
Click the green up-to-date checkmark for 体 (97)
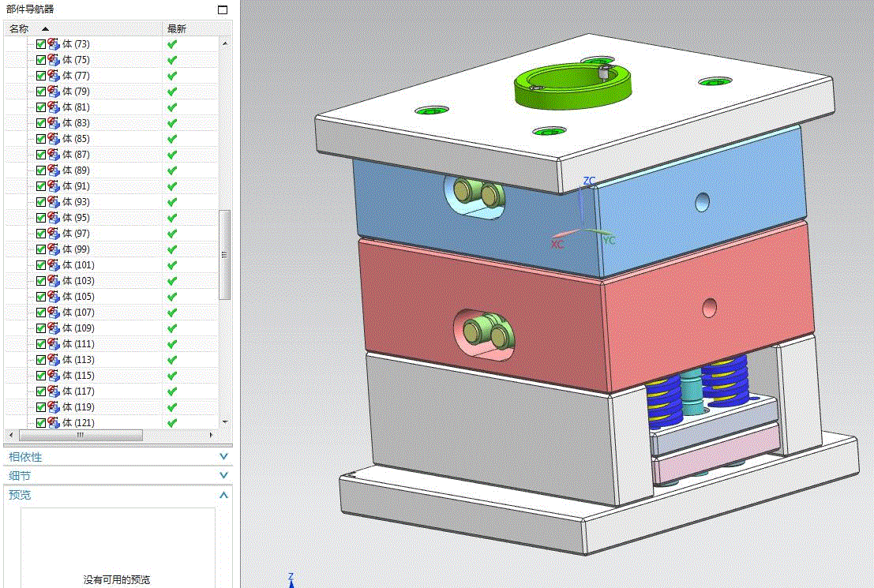tap(172, 234)
